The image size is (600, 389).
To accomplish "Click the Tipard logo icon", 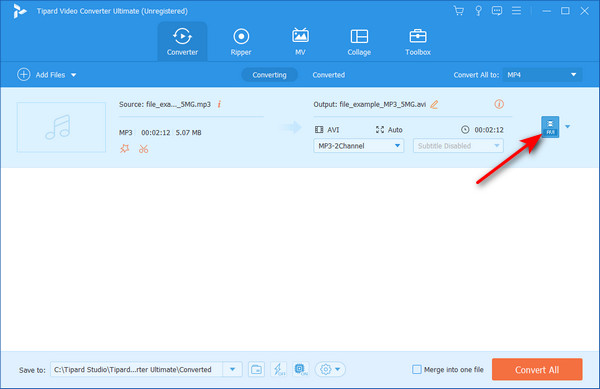I will [x=19, y=11].
